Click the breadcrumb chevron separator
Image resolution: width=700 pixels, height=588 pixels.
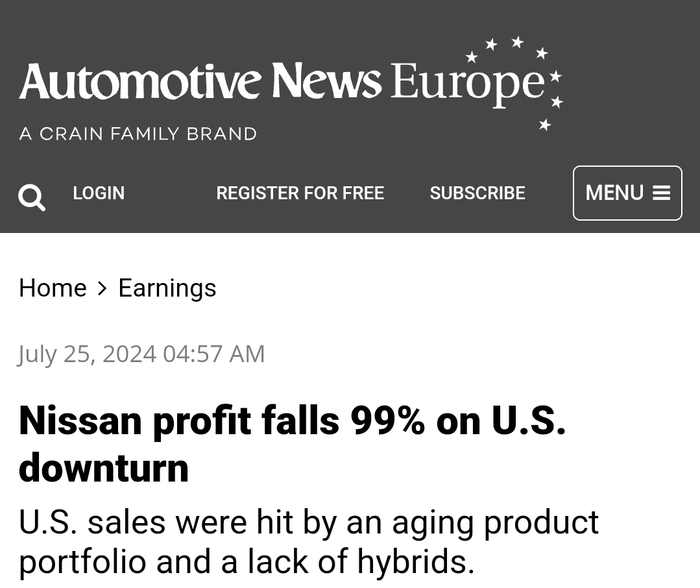[x=103, y=288]
